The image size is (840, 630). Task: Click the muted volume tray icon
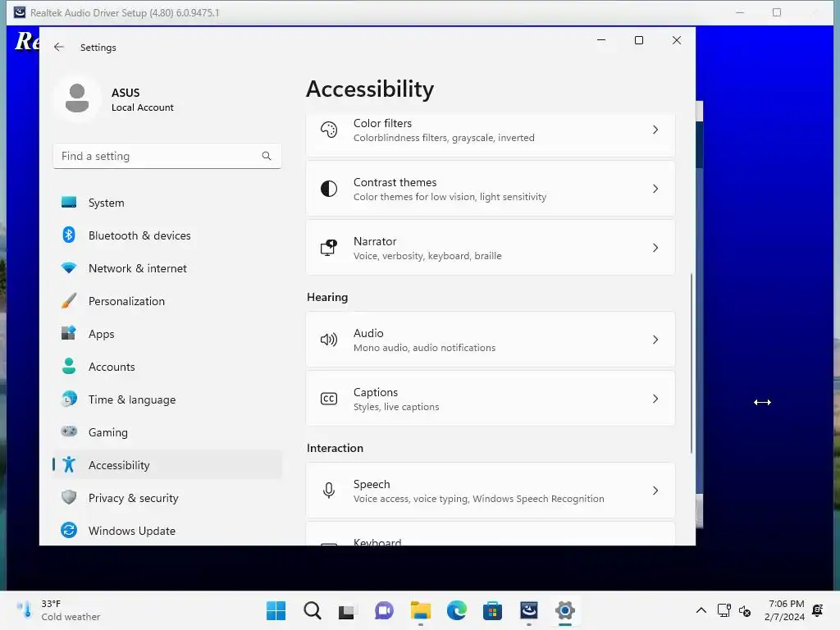coord(745,610)
